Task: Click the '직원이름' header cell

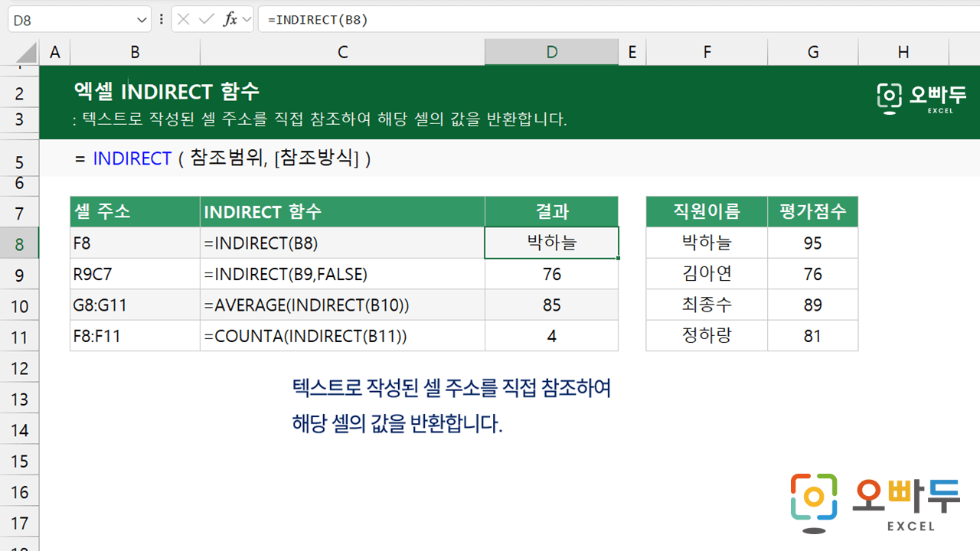Action: point(707,212)
